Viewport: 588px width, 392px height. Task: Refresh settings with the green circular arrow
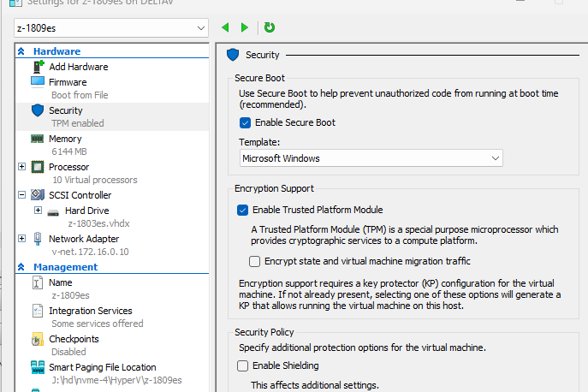(x=270, y=27)
